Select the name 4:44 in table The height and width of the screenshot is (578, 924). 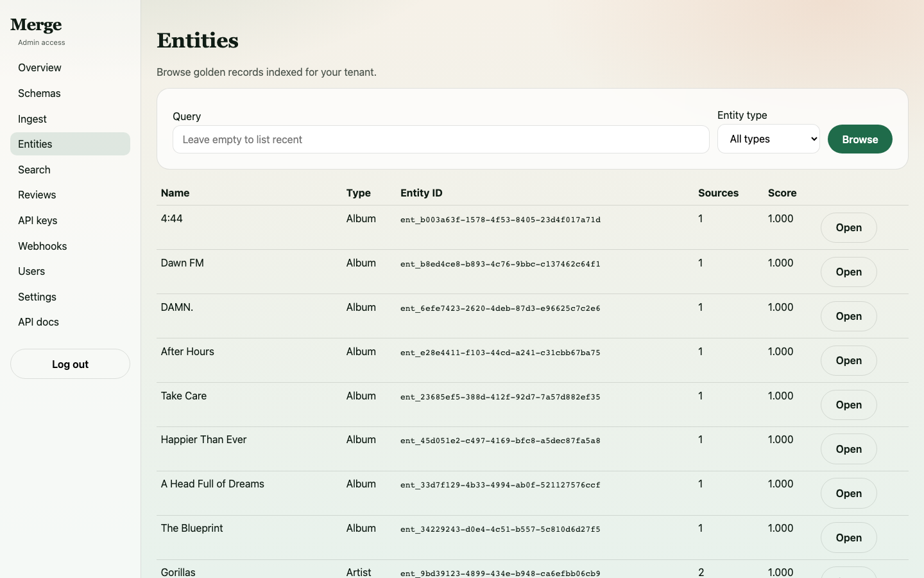click(x=172, y=218)
